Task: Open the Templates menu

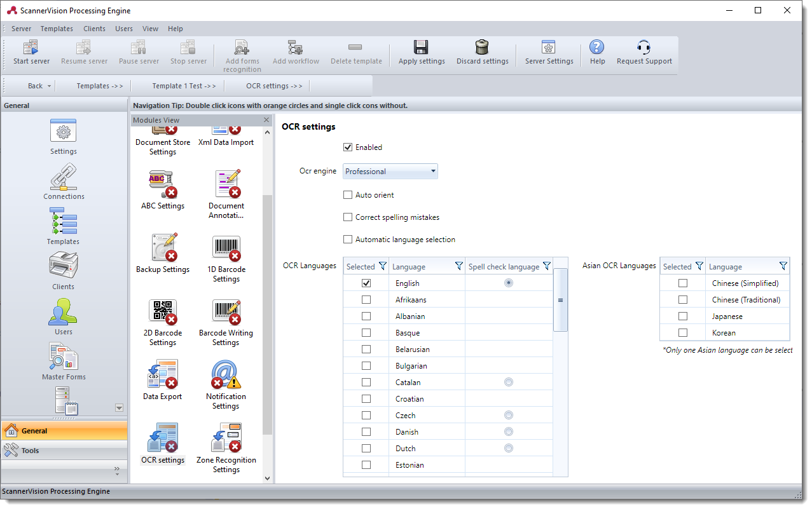Action: coord(57,29)
